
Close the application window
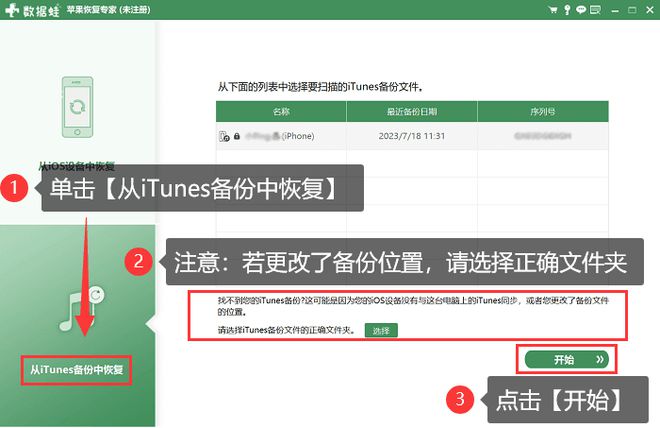[x=650, y=10]
